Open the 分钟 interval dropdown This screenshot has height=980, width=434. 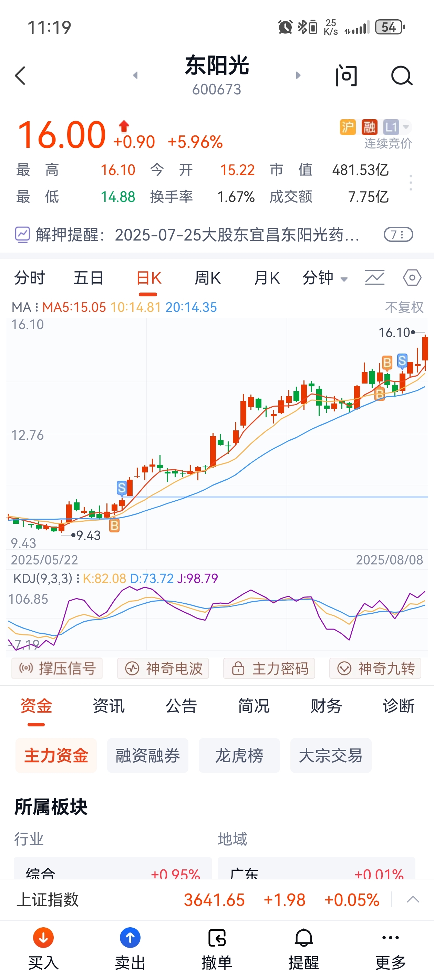(325, 278)
